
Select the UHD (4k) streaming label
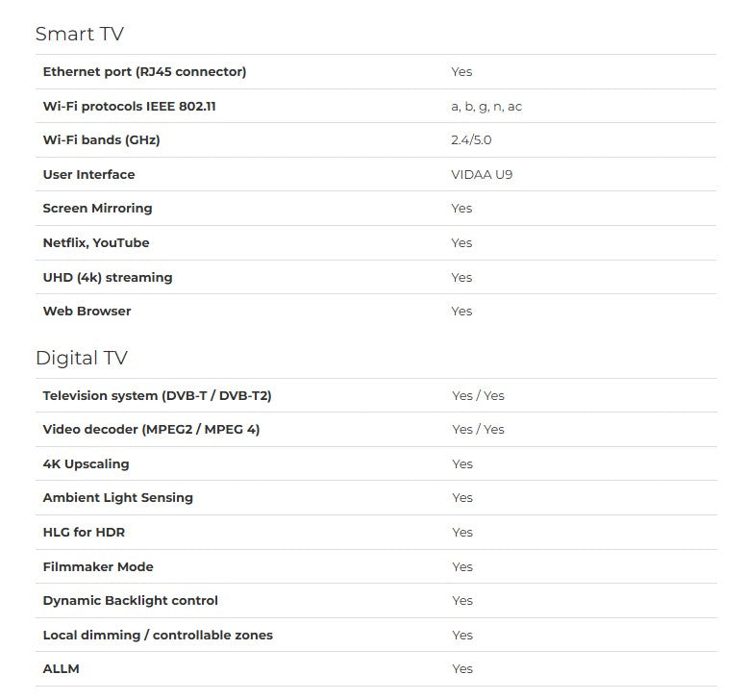point(108,277)
